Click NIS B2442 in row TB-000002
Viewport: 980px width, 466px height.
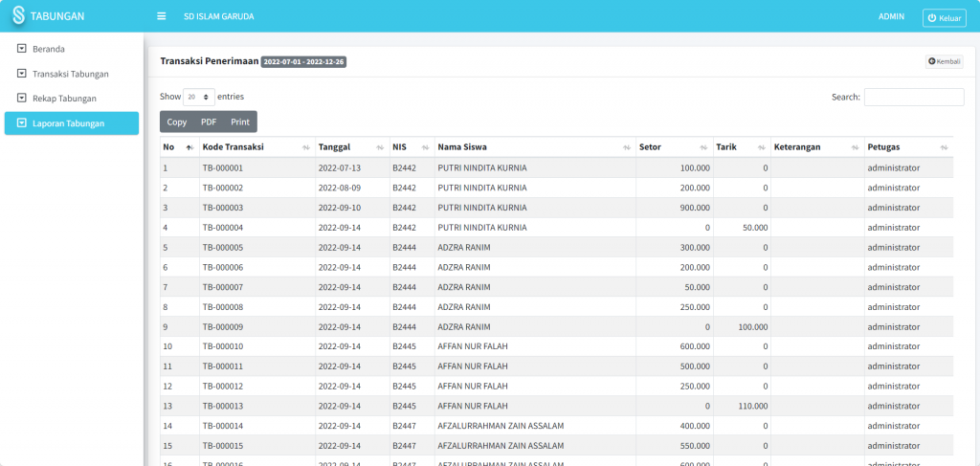405,188
